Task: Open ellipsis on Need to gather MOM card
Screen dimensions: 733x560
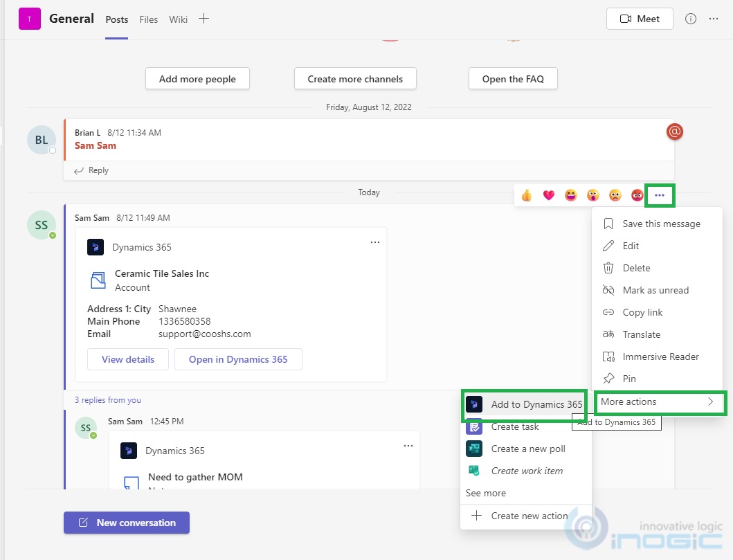Action: (408, 446)
